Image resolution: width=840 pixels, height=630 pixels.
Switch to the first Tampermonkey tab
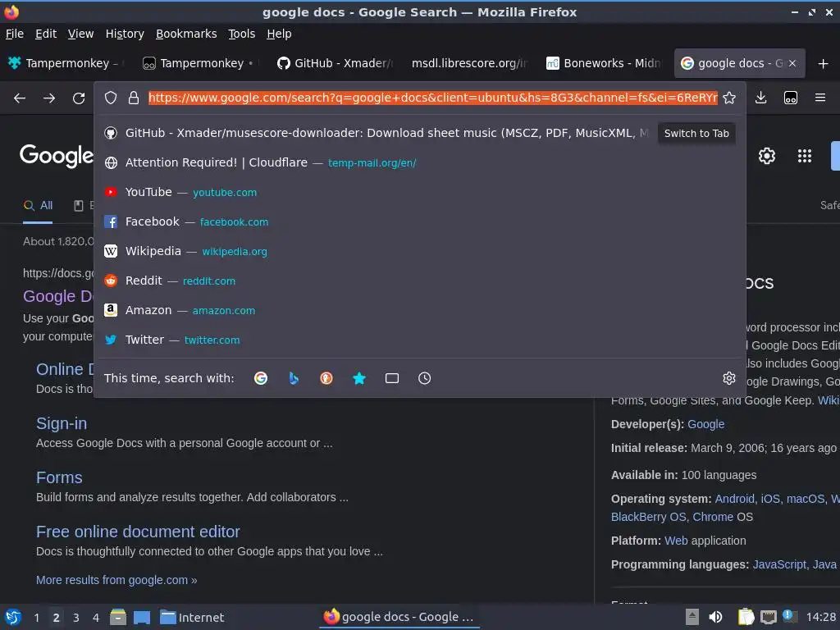[67, 64]
